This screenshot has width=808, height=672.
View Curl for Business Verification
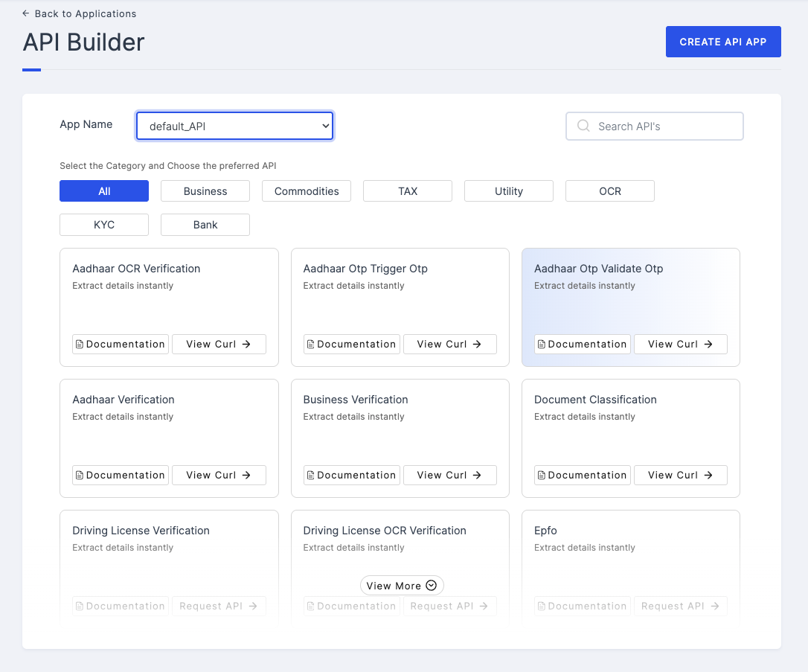click(x=449, y=476)
